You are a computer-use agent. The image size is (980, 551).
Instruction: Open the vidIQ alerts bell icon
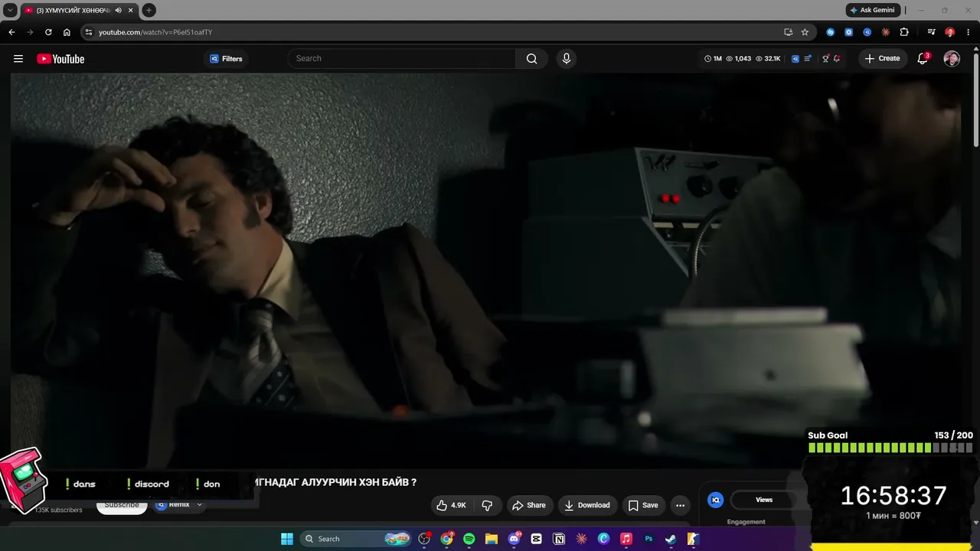[x=837, y=59]
